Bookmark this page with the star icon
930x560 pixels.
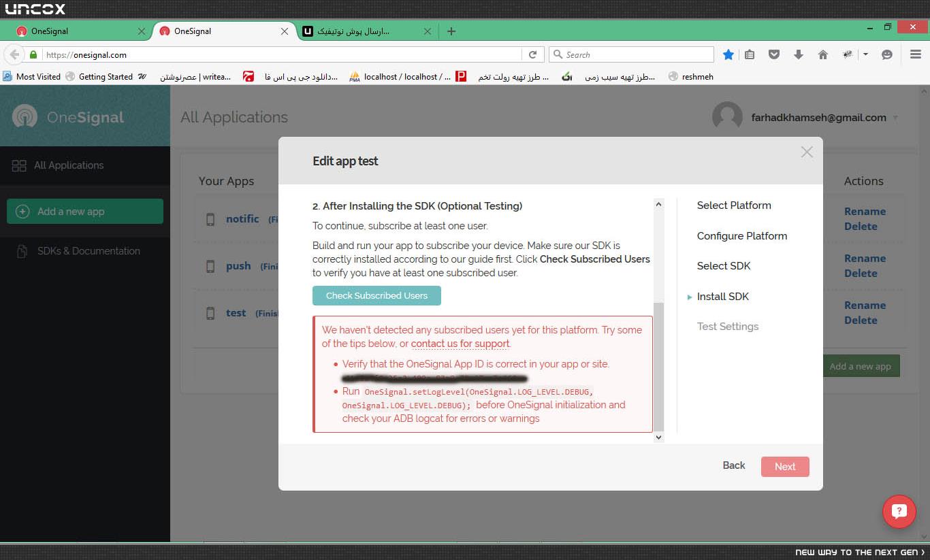(x=728, y=54)
